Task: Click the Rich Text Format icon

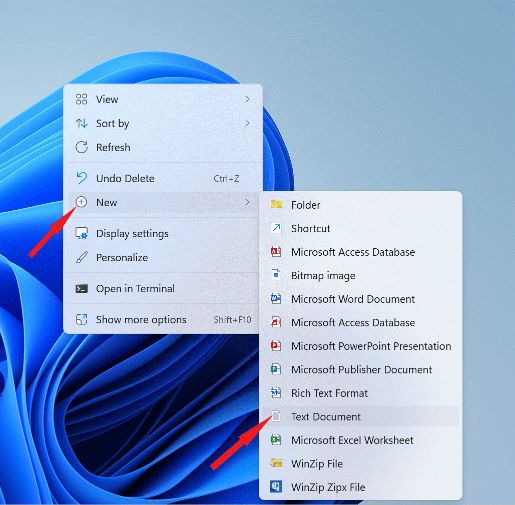Action: (276, 393)
